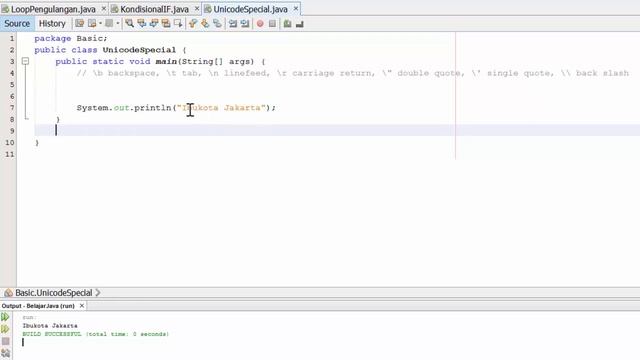Toggle Rectangular Selection mode
The height and width of the screenshot is (360, 640).
point(178,24)
